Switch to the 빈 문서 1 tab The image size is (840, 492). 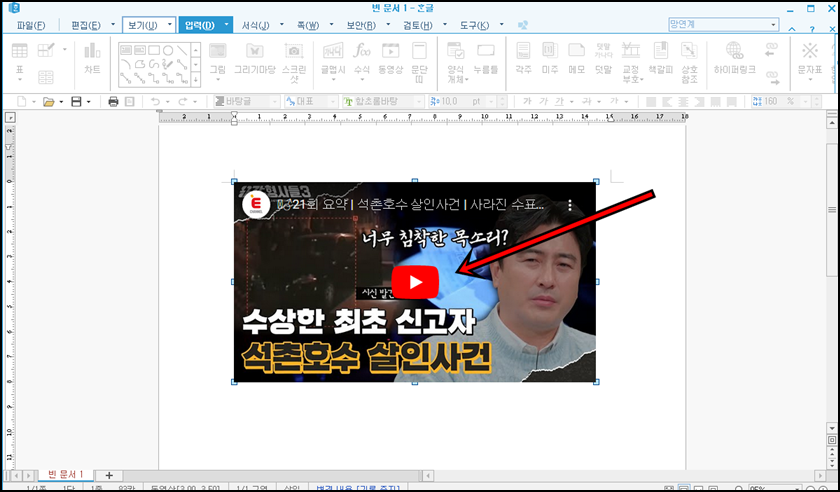click(66, 475)
